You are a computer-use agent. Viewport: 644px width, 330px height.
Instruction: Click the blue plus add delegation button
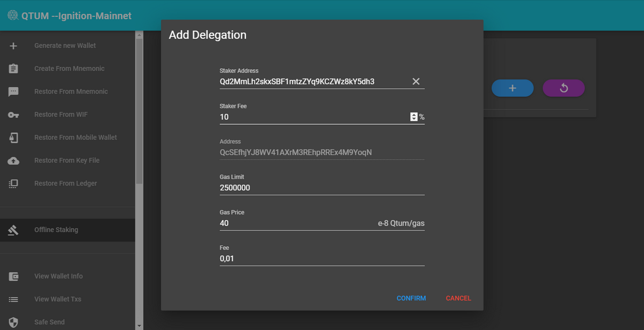coord(513,88)
